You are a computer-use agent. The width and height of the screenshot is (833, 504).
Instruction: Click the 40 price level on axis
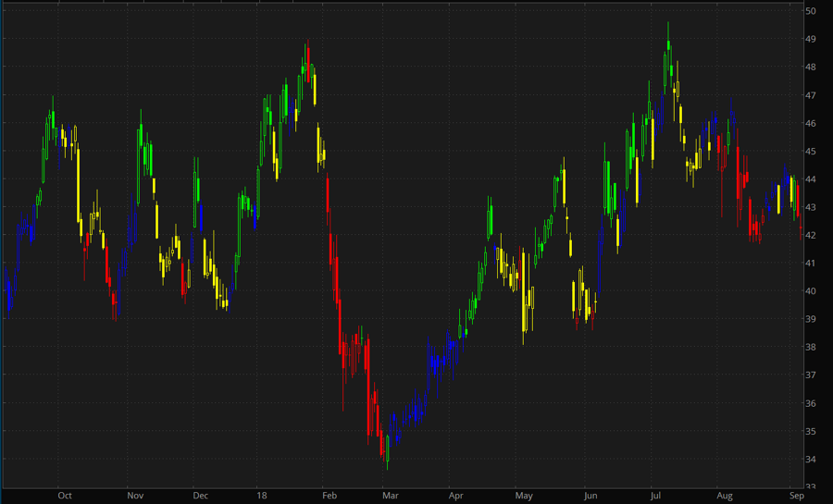tap(810, 291)
